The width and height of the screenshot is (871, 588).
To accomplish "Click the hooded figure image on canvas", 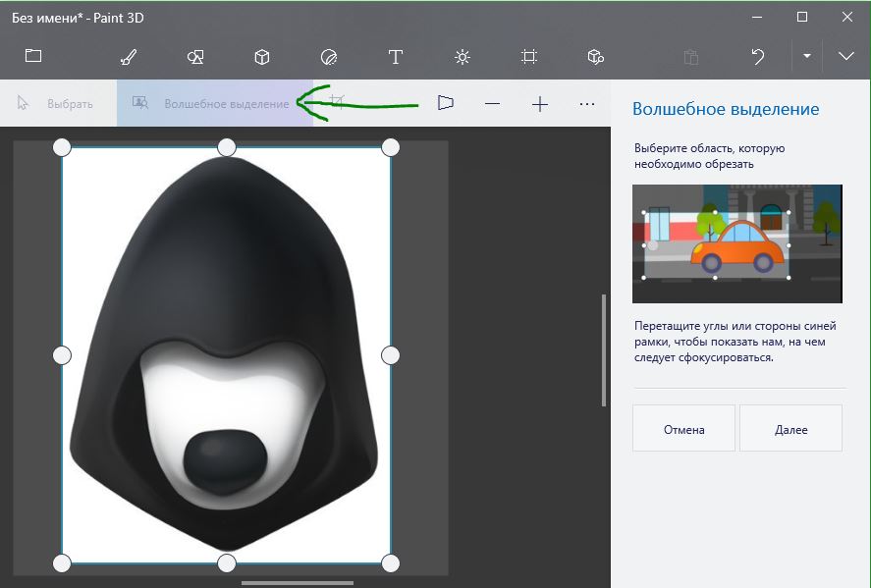I will pos(225,353).
